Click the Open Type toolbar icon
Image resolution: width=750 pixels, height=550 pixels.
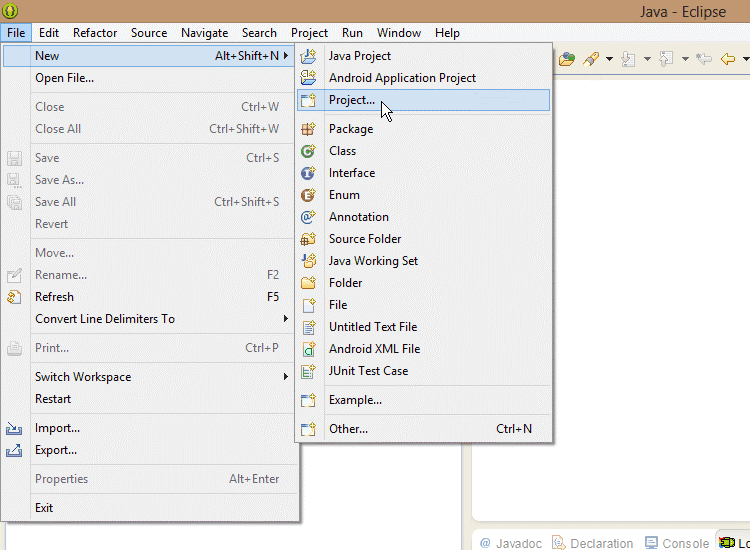[567, 59]
